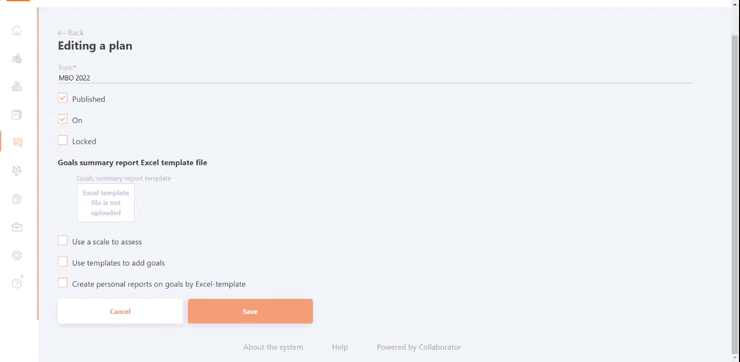The image size is (740, 362).
Task: Check Use templates to add goals
Action: tap(63, 262)
